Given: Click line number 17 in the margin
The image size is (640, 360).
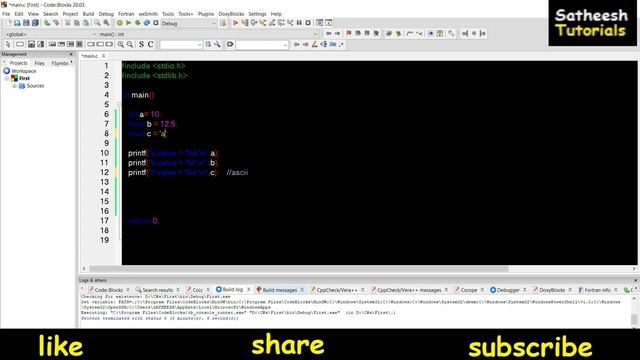Looking at the screenshot, I should pos(104,221).
